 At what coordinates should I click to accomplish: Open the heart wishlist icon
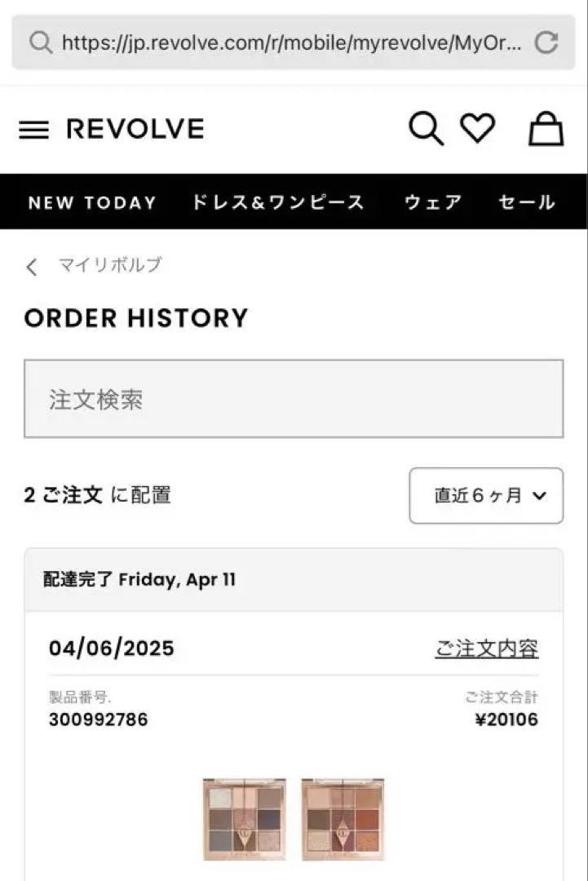pos(477,128)
